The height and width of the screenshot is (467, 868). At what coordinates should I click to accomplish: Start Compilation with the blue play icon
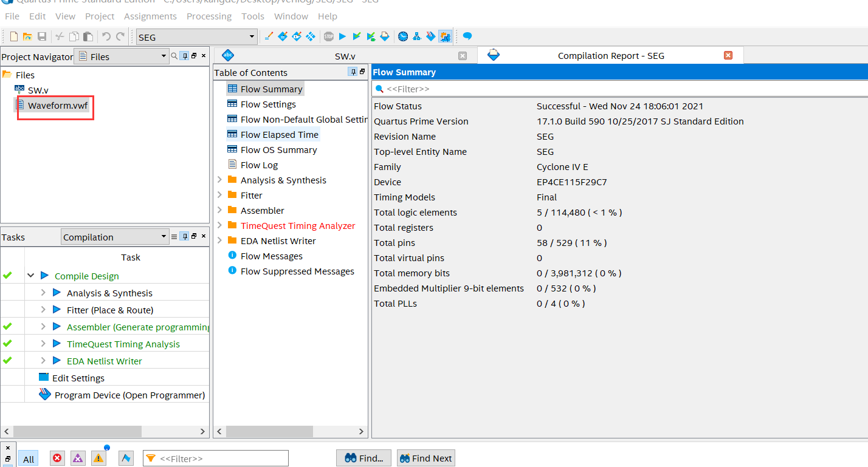tap(342, 36)
